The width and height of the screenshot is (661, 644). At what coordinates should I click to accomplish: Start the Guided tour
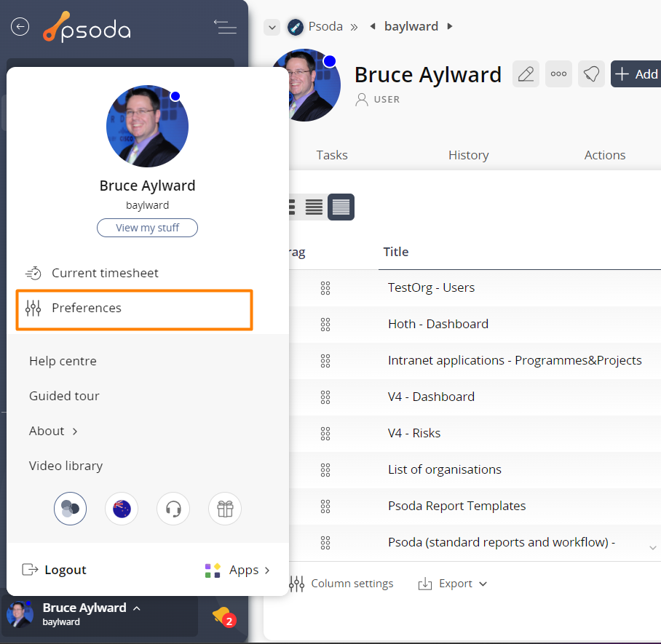click(x=64, y=396)
